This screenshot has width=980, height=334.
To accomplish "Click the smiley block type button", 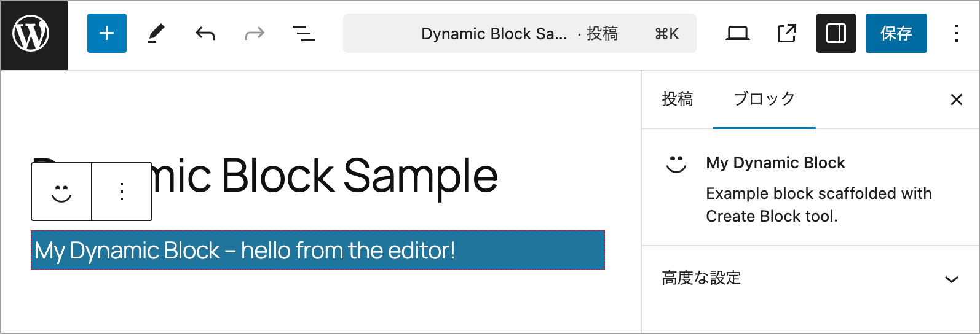I will point(61,192).
